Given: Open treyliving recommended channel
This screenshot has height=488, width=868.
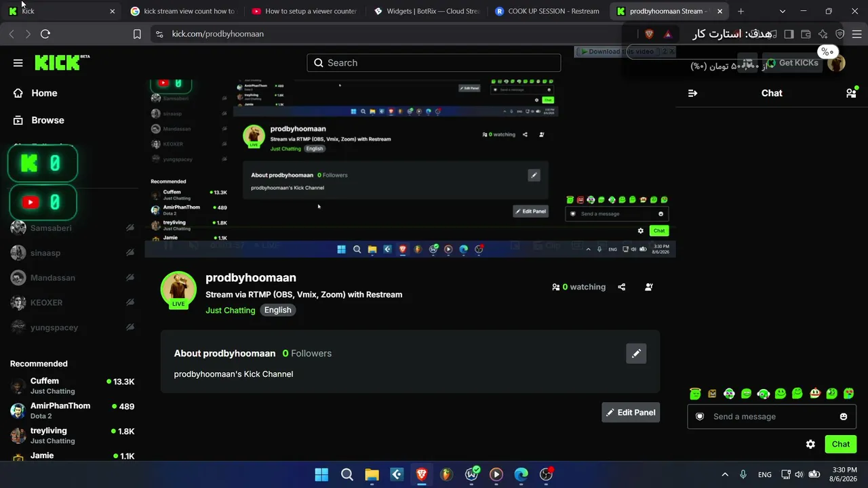Looking at the screenshot, I should click(x=73, y=435).
